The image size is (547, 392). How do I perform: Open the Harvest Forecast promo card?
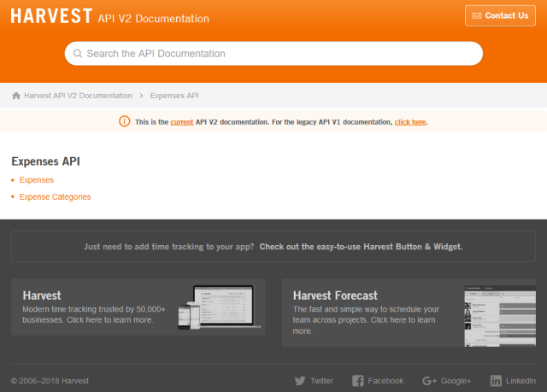[409, 313]
